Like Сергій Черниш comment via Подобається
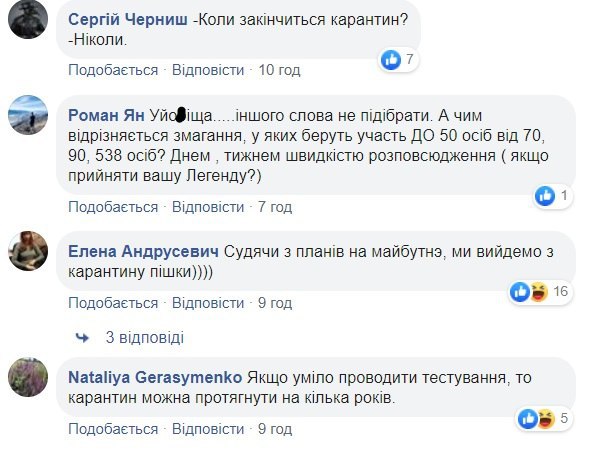 (x=113, y=70)
